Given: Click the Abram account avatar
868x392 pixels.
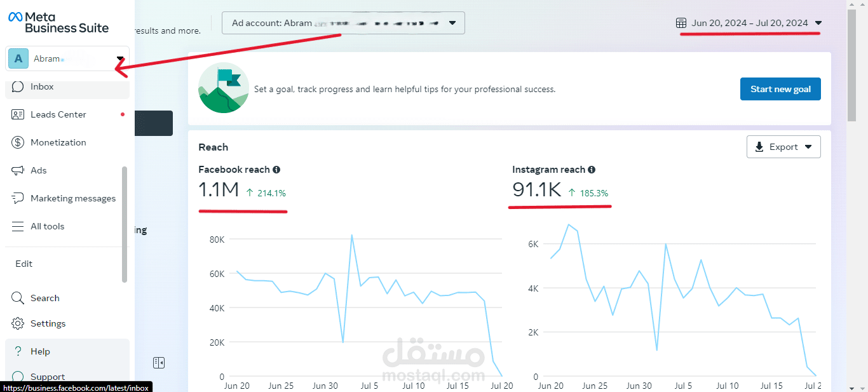Looking at the screenshot, I should click(18, 58).
